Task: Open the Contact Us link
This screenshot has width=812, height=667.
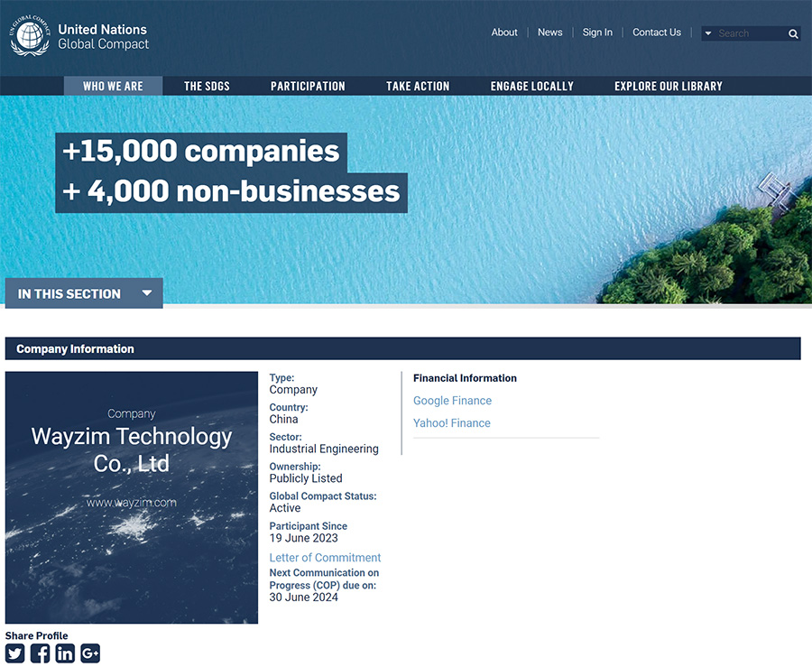Action: pyautogui.click(x=657, y=32)
